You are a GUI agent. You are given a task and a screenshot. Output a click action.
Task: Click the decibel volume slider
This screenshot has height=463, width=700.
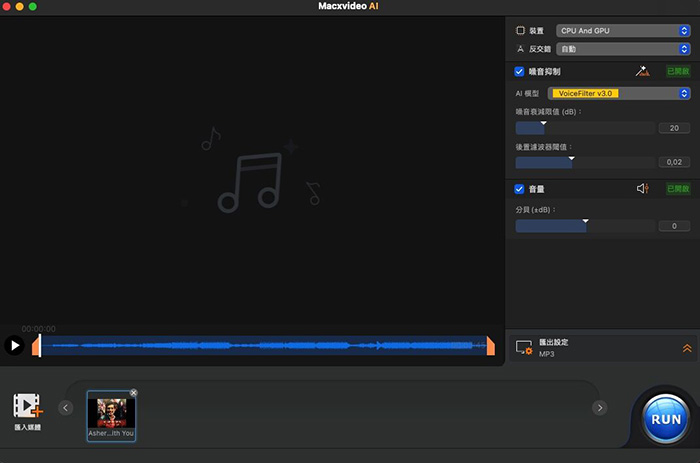[x=585, y=226]
